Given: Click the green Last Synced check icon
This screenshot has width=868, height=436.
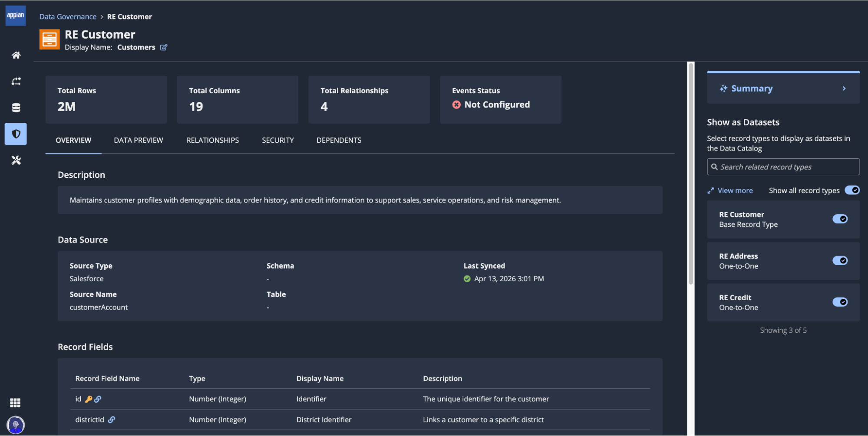Looking at the screenshot, I should tap(467, 279).
